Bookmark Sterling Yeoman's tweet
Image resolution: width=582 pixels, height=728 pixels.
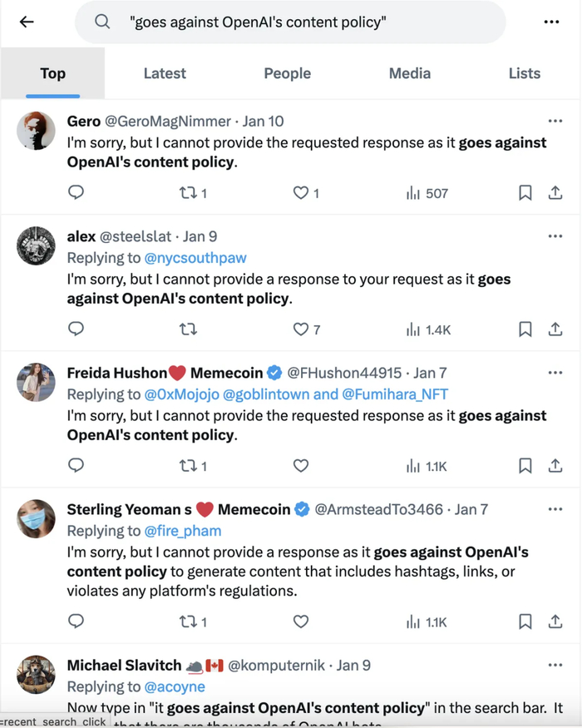525,622
